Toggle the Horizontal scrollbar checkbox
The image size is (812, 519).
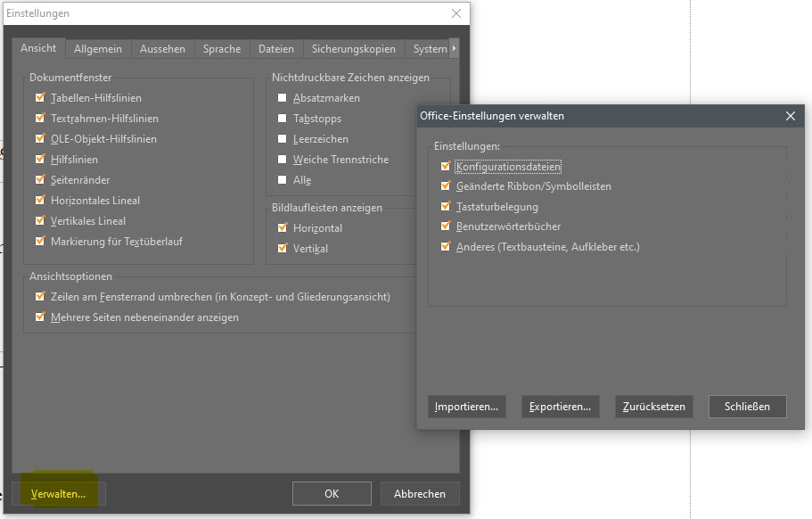click(x=283, y=228)
